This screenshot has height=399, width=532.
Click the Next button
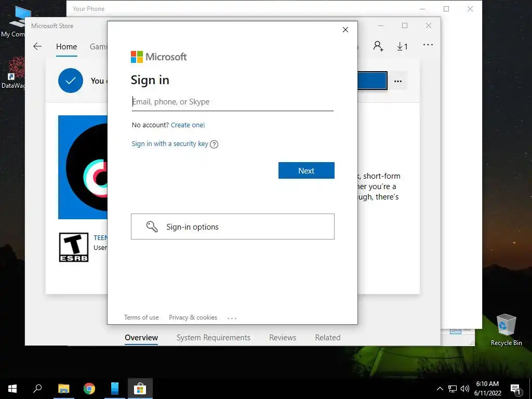pyautogui.click(x=307, y=170)
